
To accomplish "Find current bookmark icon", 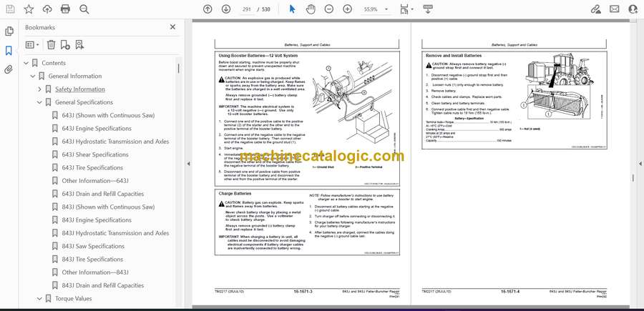I will click(79, 45).
